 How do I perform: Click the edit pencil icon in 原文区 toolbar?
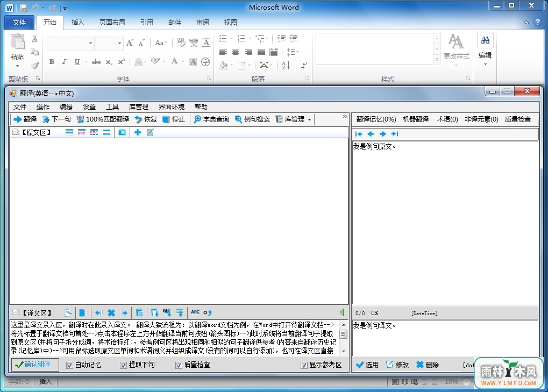coord(150,132)
